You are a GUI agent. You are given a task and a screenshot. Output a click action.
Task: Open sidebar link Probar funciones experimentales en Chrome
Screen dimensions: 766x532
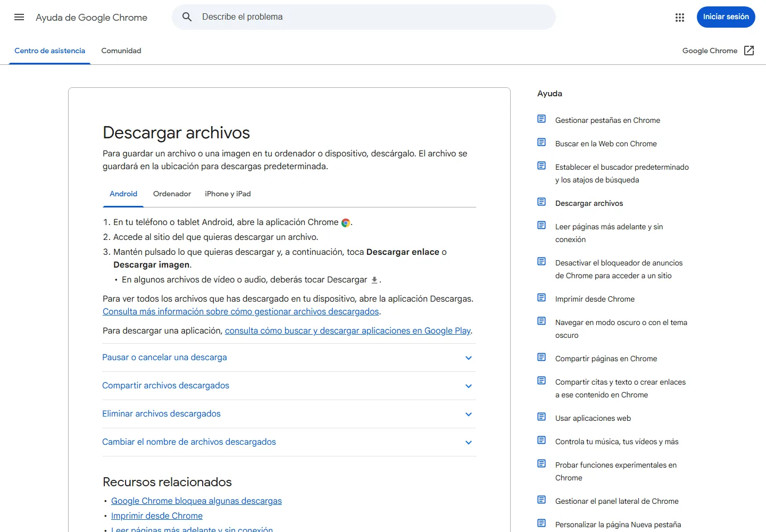click(616, 471)
